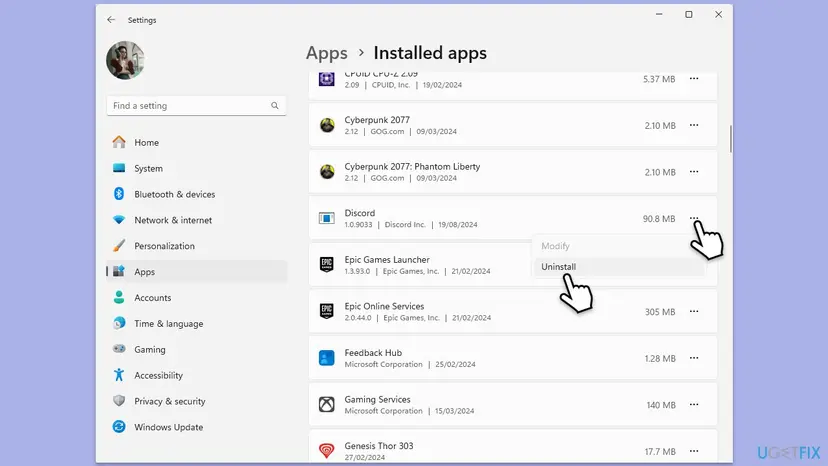The image size is (828, 466).
Task: Open Bluetooth & devices settings
Action: (x=196, y=194)
